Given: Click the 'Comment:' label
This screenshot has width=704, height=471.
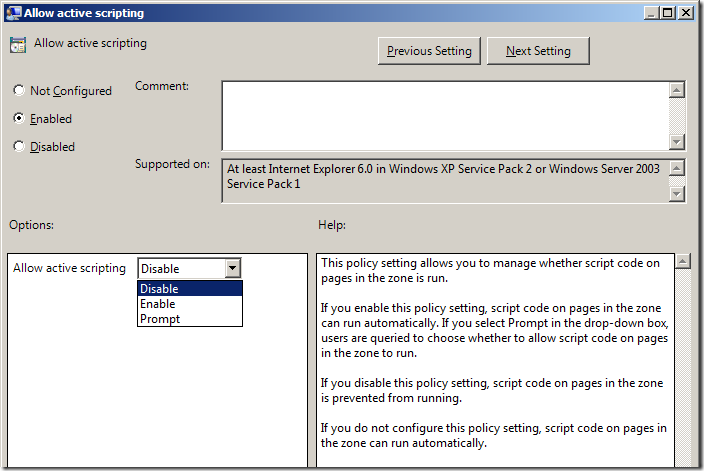Looking at the screenshot, I should [162, 86].
